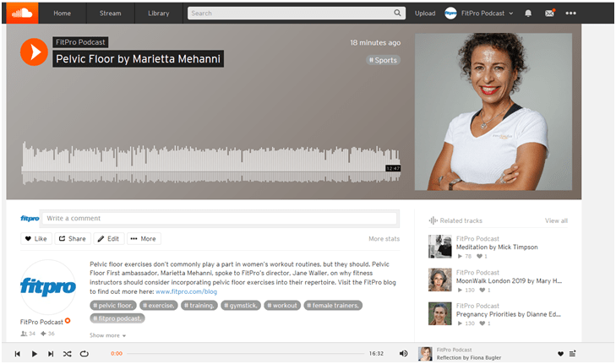Image resolution: width=616 pixels, height=364 pixels.
Task: Open Reflection by Fiona Bugler in player
Action: coord(469,357)
